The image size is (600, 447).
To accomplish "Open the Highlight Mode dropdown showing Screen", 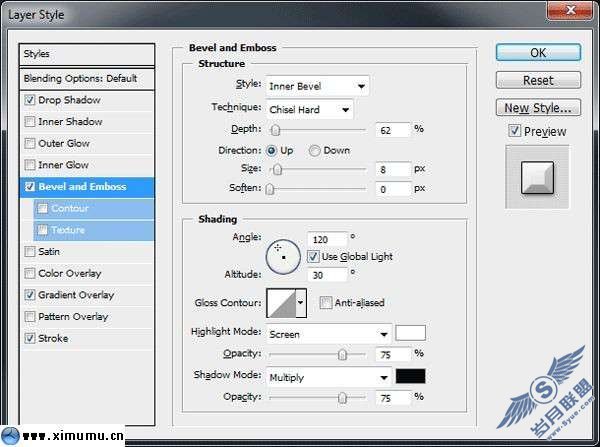I will [329, 334].
